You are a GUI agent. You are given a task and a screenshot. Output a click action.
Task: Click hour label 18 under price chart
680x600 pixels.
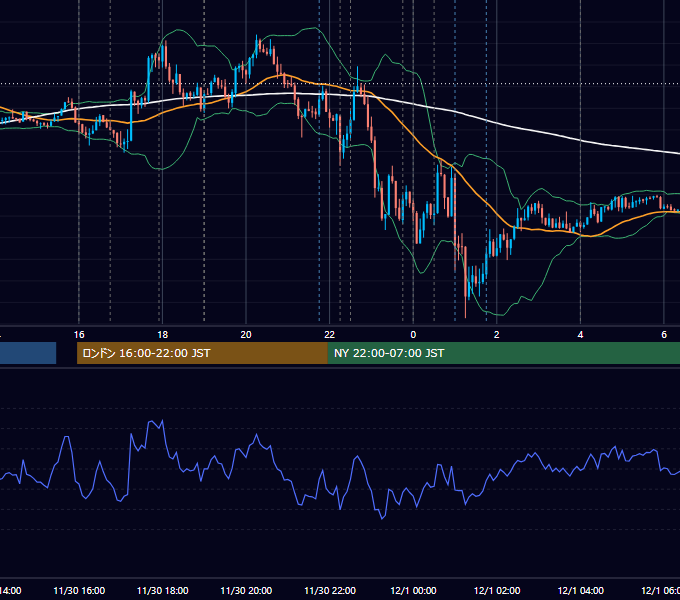[x=162, y=335]
